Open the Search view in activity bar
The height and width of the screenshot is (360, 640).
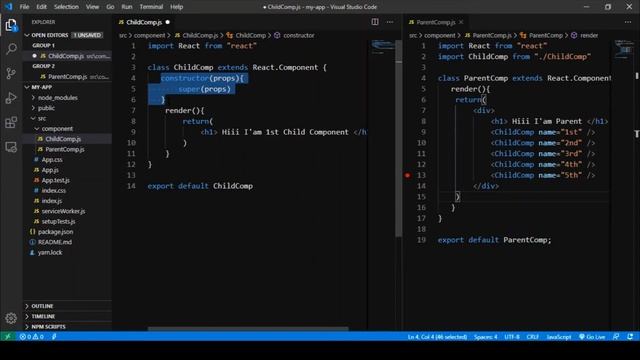click(x=11, y=49)
